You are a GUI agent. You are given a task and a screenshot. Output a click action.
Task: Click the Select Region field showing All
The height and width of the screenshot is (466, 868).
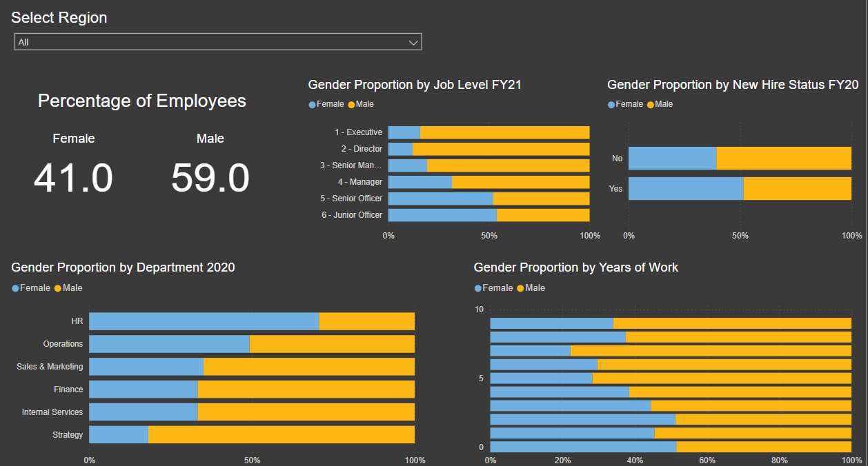click(207, 42)
